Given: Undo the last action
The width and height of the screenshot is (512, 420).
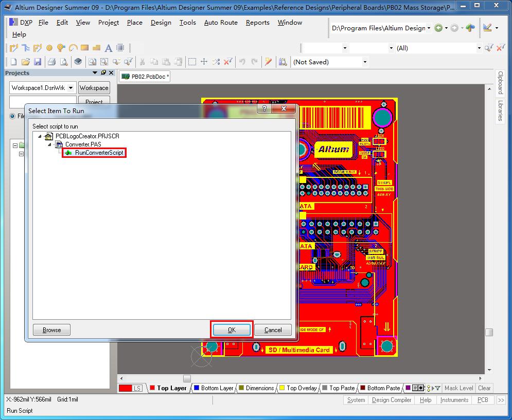Looking at the screenshot, I should [242, 62].
